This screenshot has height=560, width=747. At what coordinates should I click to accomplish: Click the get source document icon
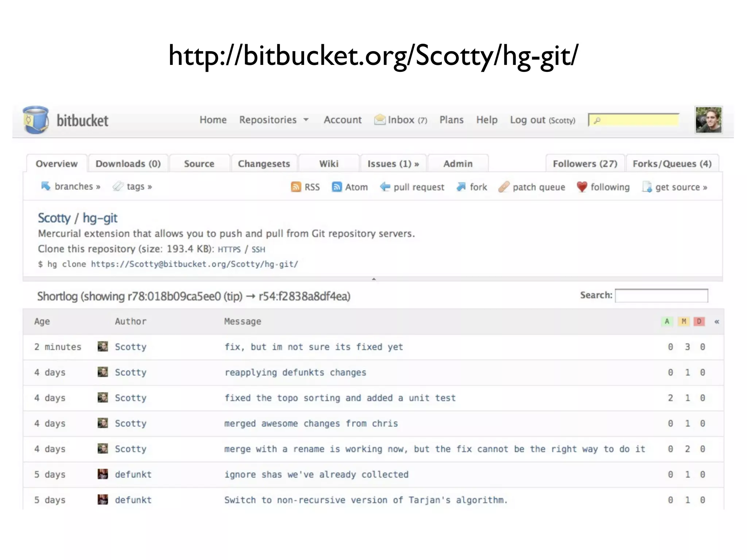[647, 187]
